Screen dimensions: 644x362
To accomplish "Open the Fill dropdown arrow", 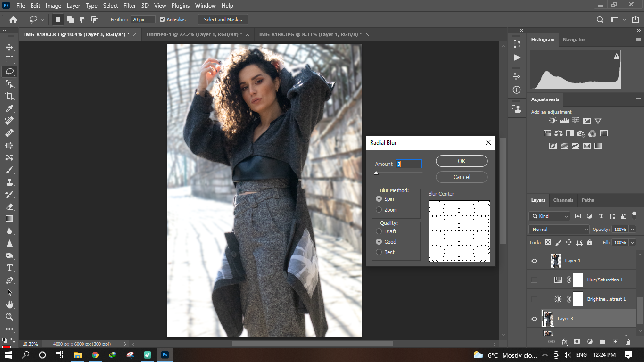I will (632, 242).
